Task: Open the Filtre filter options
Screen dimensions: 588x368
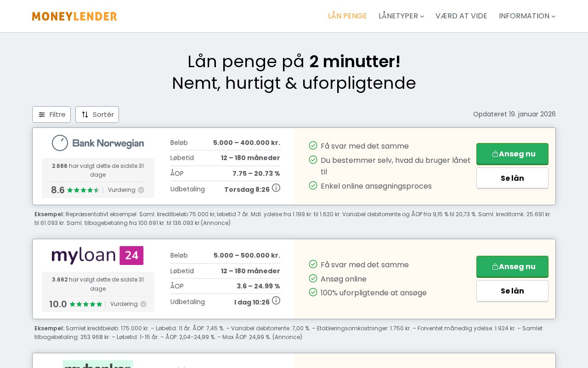Action: 51,115
